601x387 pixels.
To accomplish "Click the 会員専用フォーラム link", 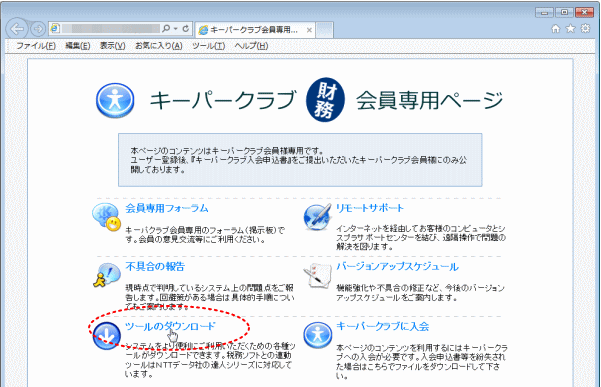I will (x=167, y=208).
